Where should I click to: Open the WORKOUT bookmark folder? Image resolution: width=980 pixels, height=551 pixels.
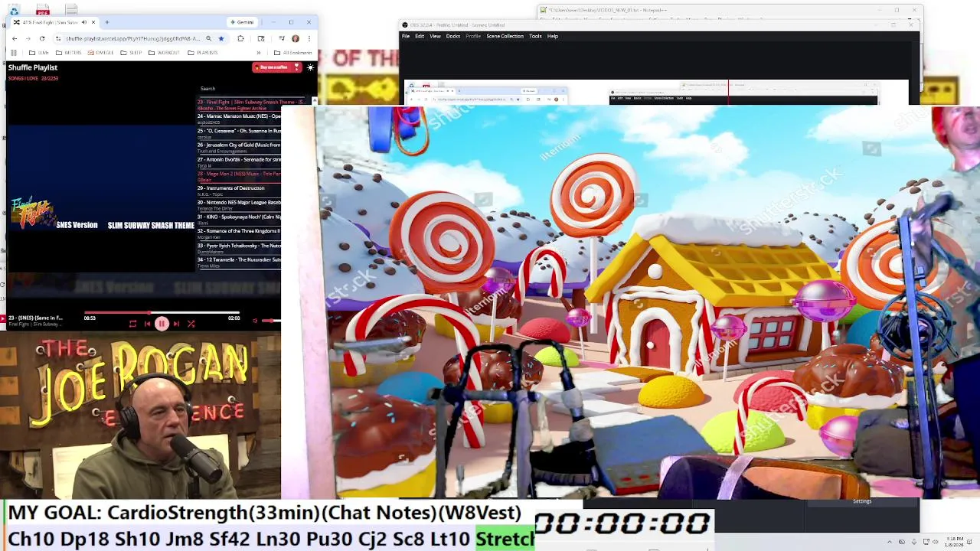[x=165, y=53]
